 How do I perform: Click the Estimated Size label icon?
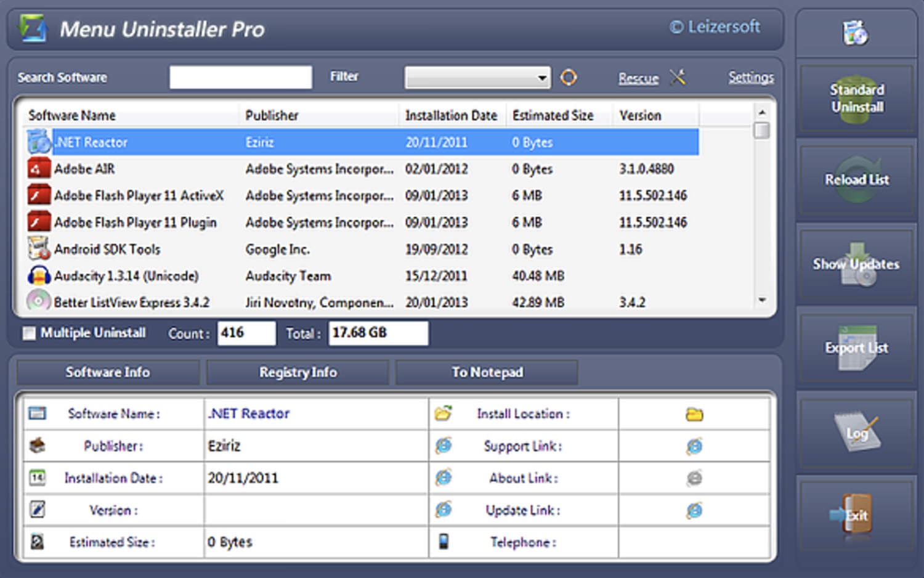coord(38,542)
